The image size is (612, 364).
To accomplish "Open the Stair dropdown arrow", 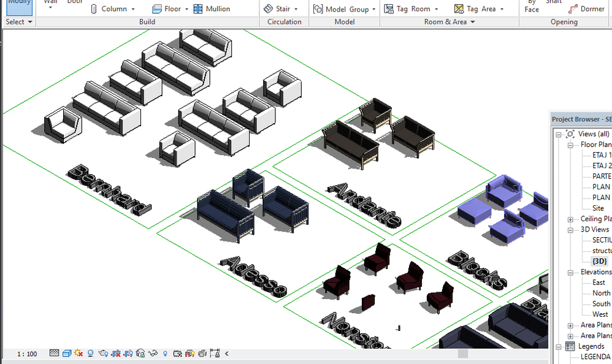I will 296,9.
